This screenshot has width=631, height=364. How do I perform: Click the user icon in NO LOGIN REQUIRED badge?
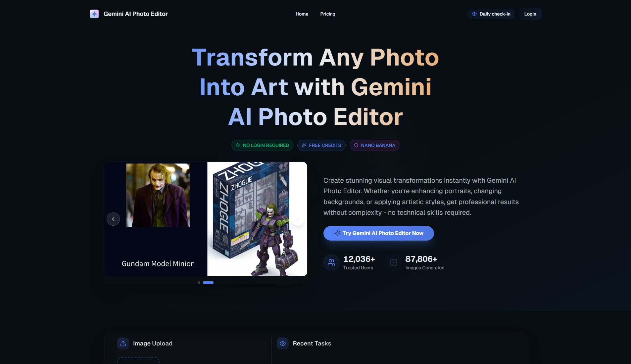pyautogui.click(x=238, y=145)
